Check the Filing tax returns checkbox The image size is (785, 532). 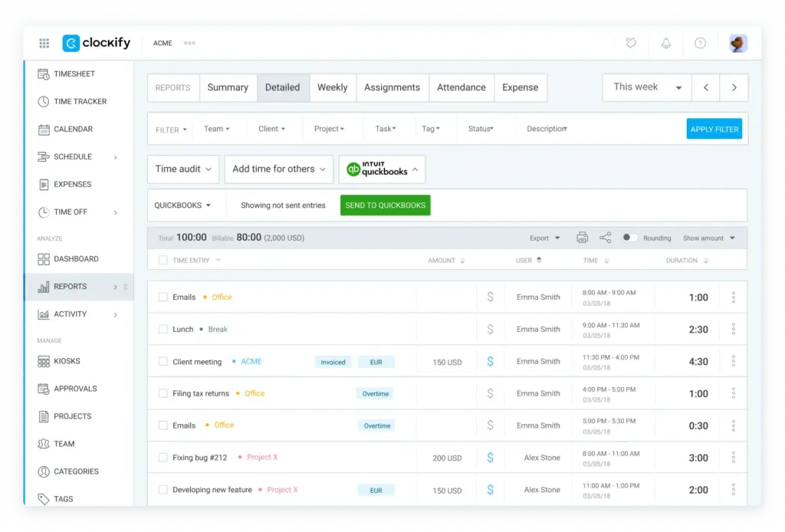tap(163, 393)
